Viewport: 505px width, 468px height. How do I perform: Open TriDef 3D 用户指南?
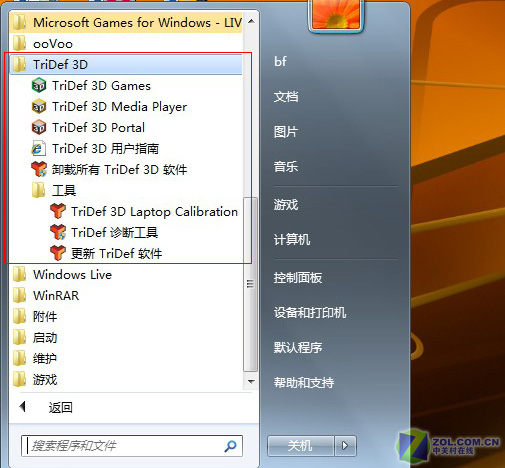105,149
